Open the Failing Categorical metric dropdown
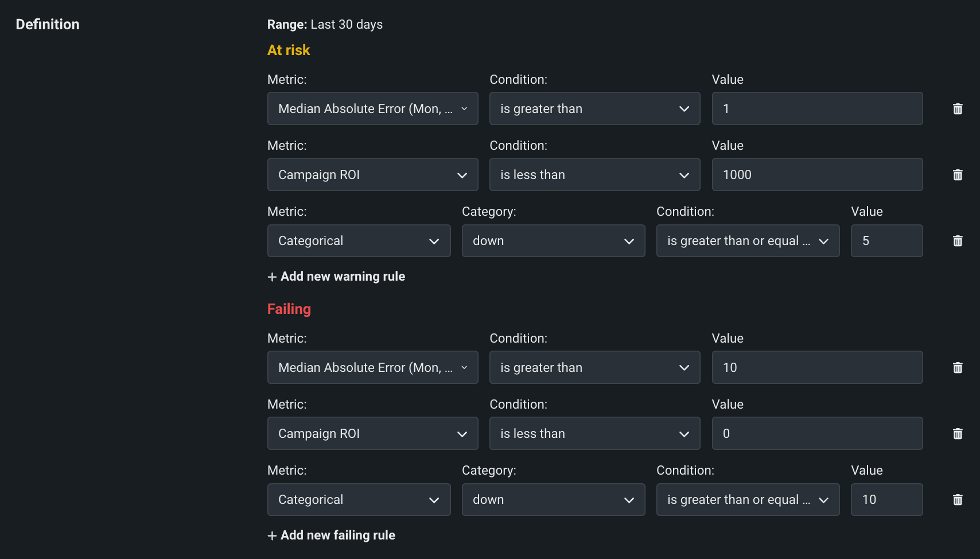The image size is (980, 559). (x=359, y=500)
